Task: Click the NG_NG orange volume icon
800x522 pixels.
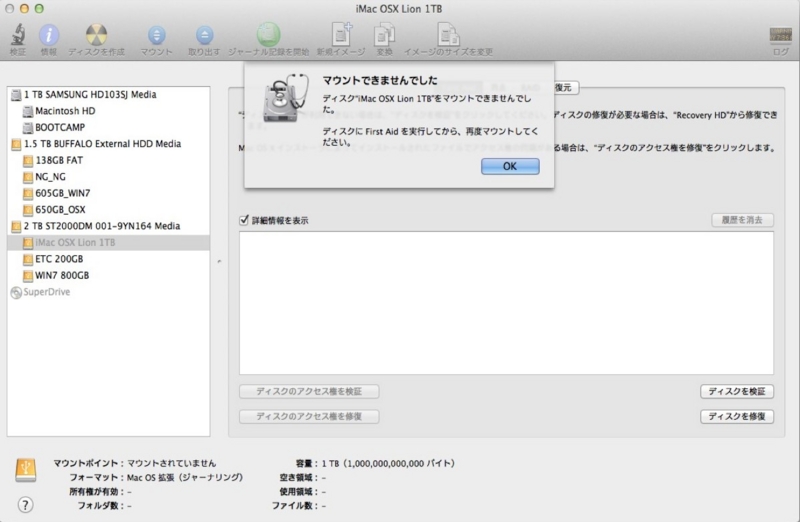Action: tap(28, 177)
